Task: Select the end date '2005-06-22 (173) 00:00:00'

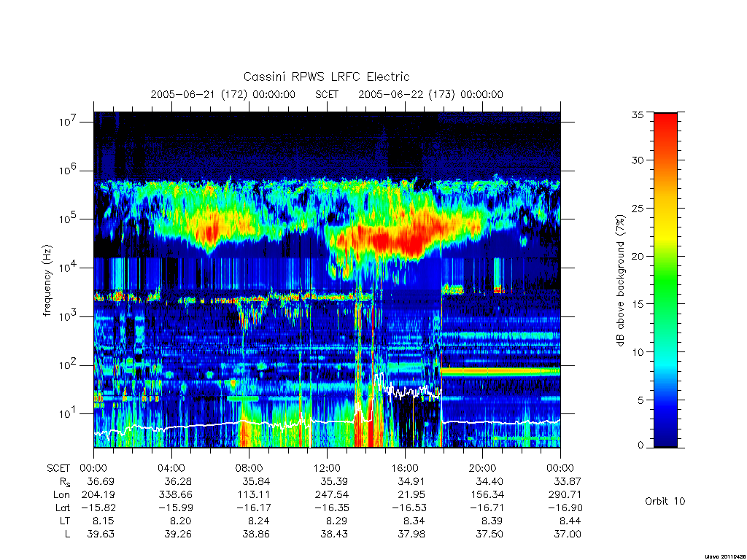Action: click(x=430, y=94)
